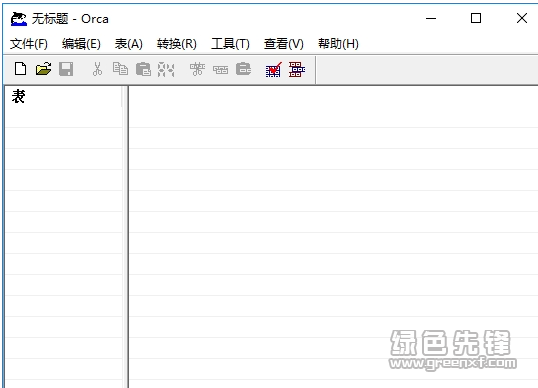538x388 pixels.
Task: Click the Cut Row(s) toolbar icon
Action: click(x=197, y=69)
